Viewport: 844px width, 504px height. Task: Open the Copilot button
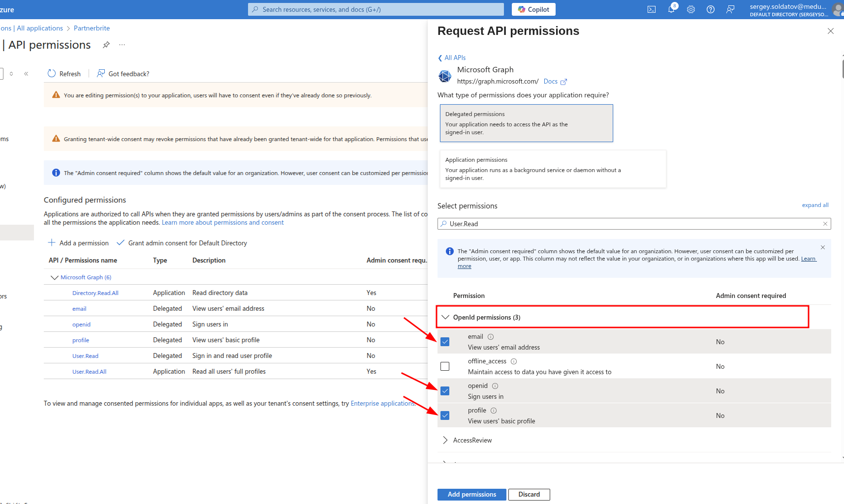(534, 9)
